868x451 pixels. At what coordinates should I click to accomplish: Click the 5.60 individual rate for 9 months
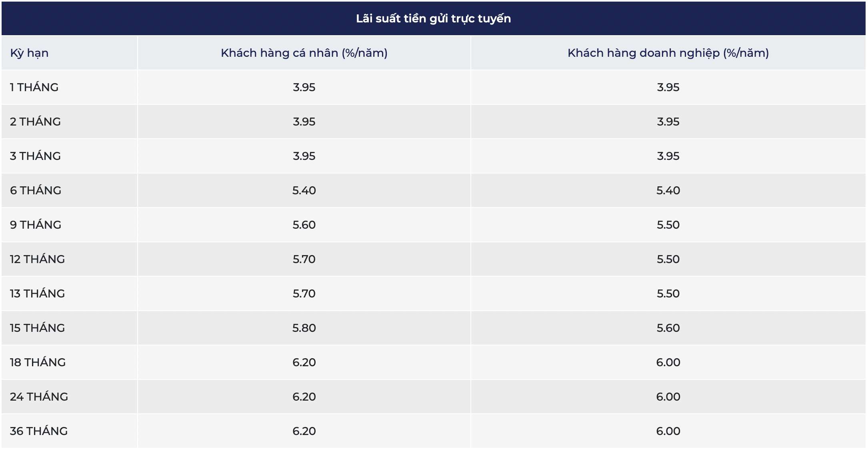click(x=304, y=225)
